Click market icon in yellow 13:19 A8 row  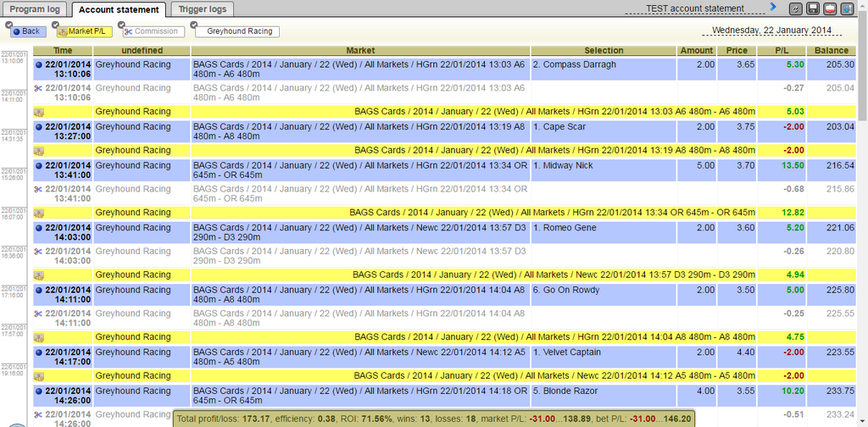pyautogui.click(x=39, y=151)
